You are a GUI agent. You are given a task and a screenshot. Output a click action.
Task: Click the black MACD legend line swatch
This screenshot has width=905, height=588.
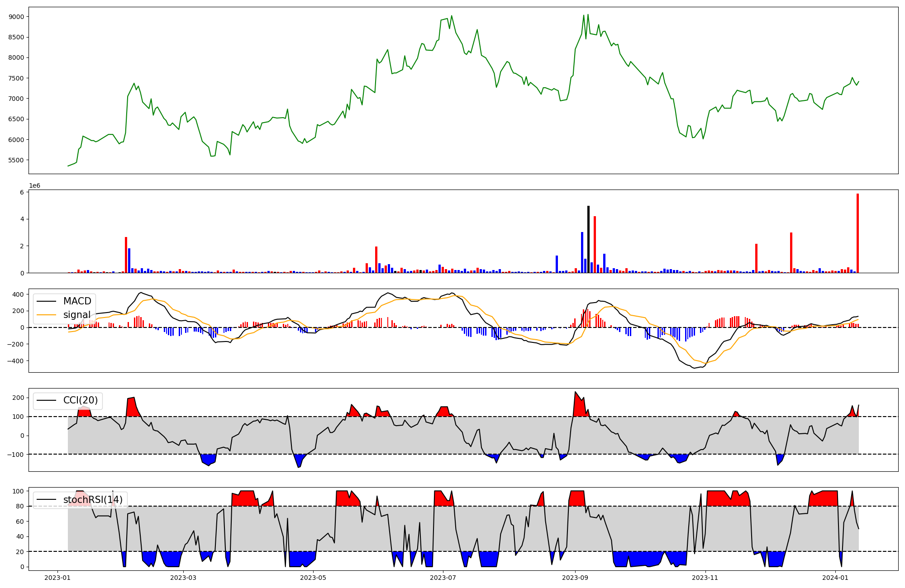click(x=47, y=301)
